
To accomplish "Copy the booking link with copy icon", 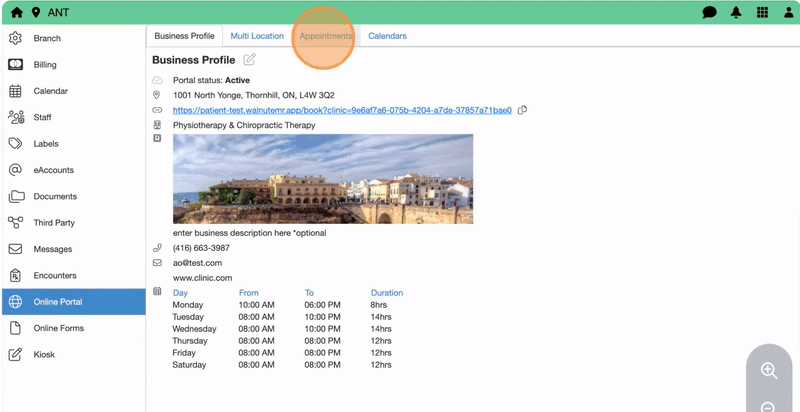I will coord(523,110).
